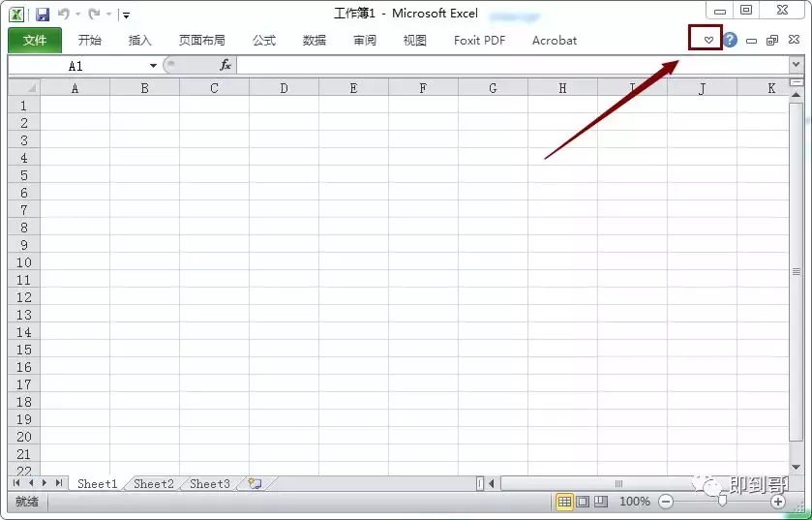Click the 就绪 status indicator
This screenshot has height=520, width=812.
[x=27, y=502]
